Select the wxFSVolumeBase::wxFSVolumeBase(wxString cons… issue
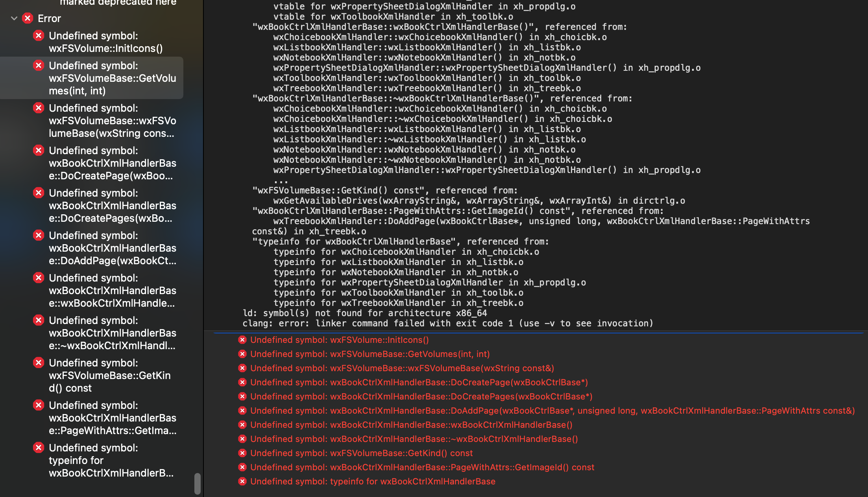 click(110, 120)
